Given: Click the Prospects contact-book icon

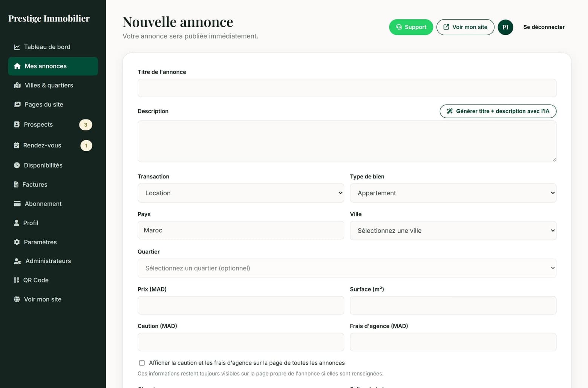Looking at the screenshot, I should tap(17, 124).
